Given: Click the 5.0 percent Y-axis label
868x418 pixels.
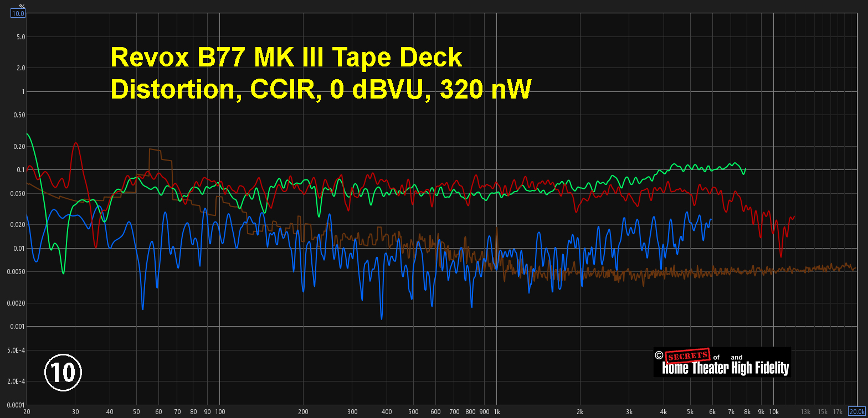Looking at the screenshot, I should (19, 37).
